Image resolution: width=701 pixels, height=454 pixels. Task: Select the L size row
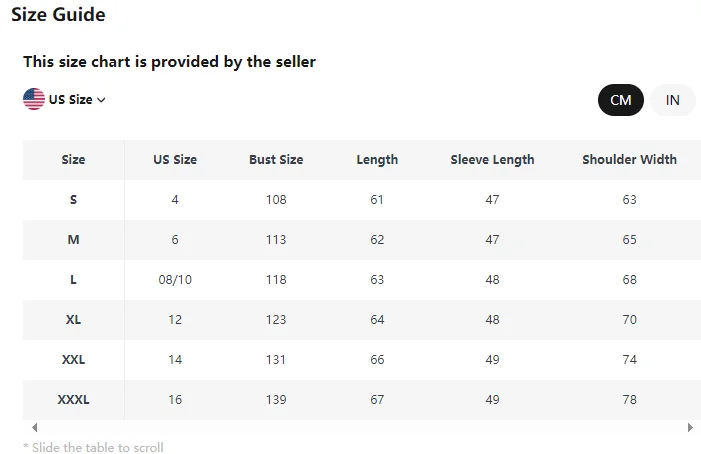click(73, 280)
